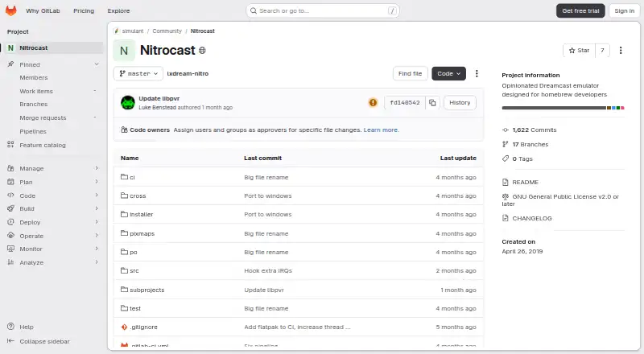Click the ci folder icon

(124, 176)
